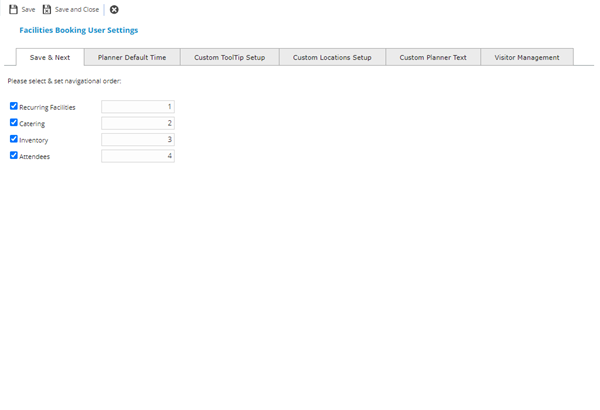The height and width of the screenshot is (410, 600).
Task: Switch to the Visitor Management tab
Action: pyautogui.click(x=527, y=58)
